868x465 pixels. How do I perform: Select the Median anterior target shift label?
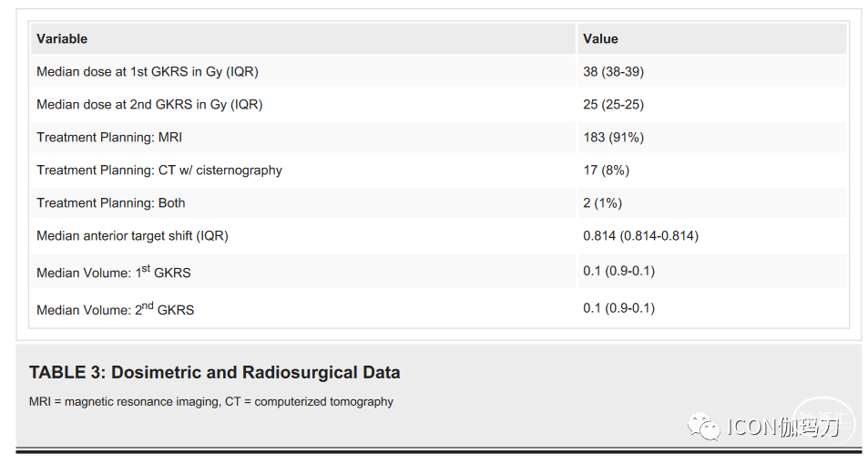click(x=132, y=236)
